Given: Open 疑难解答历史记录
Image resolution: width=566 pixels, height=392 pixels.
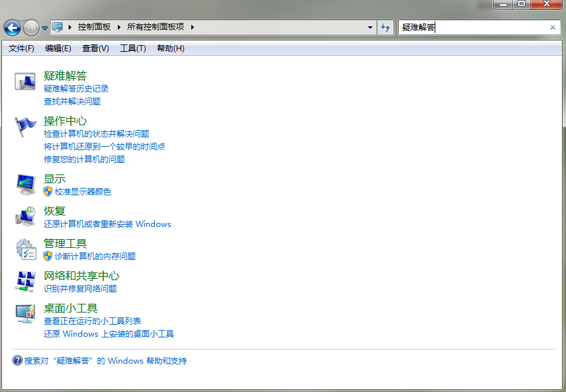Looking at the screenshot, I should [x=76, y=89].
